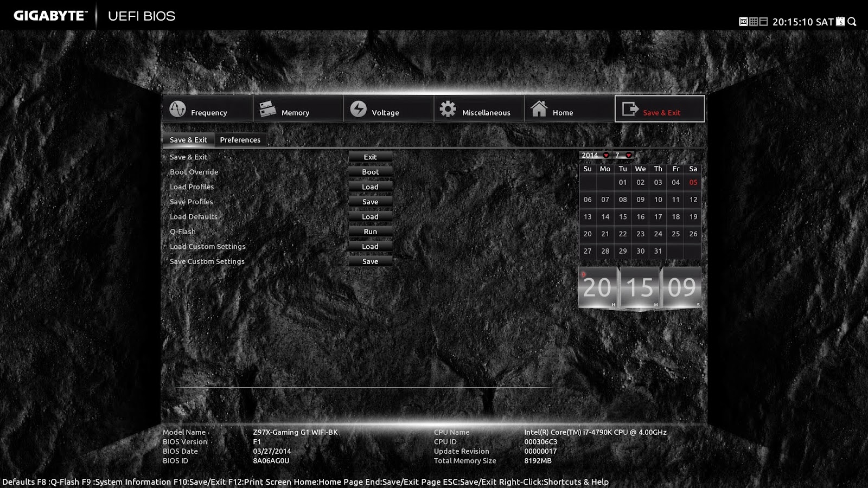
Task: Expand the year 2014 dropdown
Action: point(595,155)
